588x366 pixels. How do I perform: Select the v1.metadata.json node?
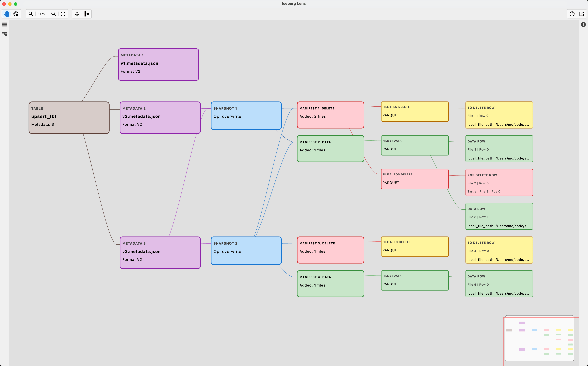click(158, 64)
